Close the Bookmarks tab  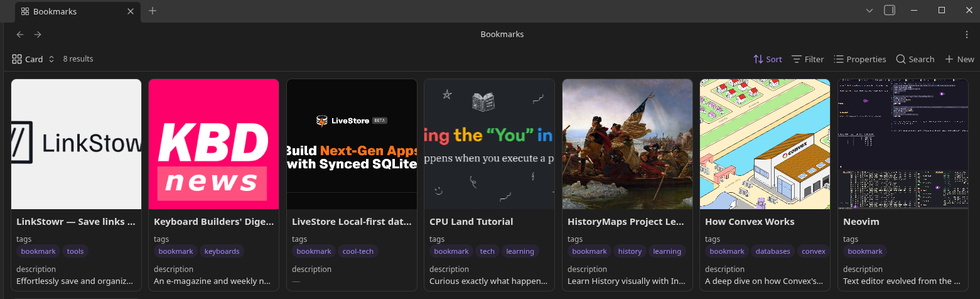[x=131, y=11]
